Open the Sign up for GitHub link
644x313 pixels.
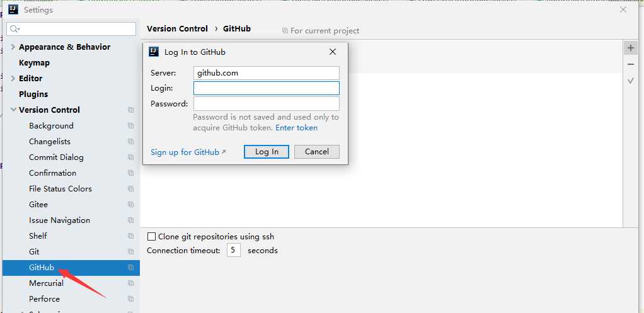[185, 152]
